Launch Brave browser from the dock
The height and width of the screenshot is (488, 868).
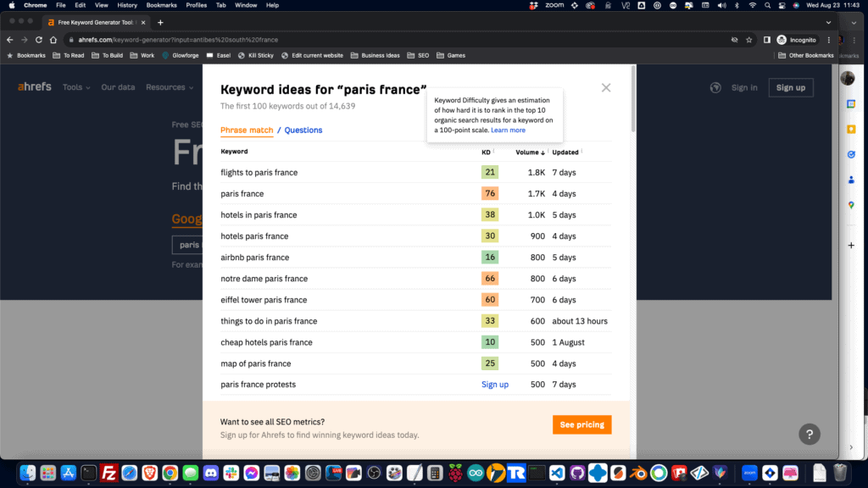[149, 473]
